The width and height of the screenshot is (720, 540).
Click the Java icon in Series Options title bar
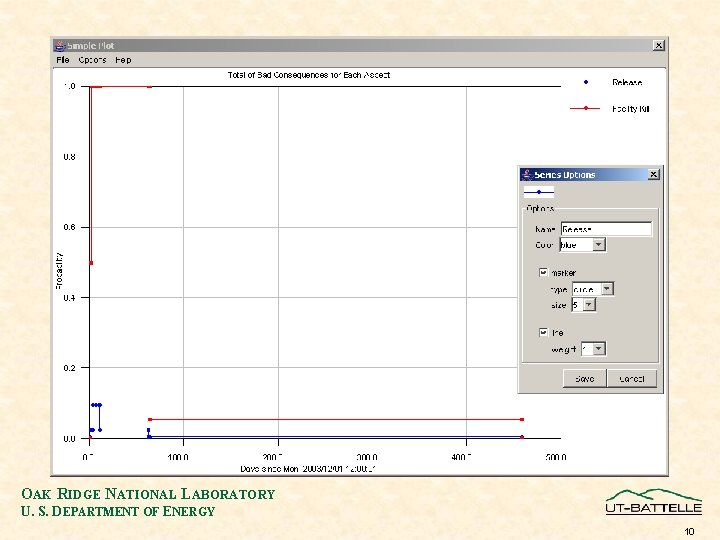coord(527,174)
